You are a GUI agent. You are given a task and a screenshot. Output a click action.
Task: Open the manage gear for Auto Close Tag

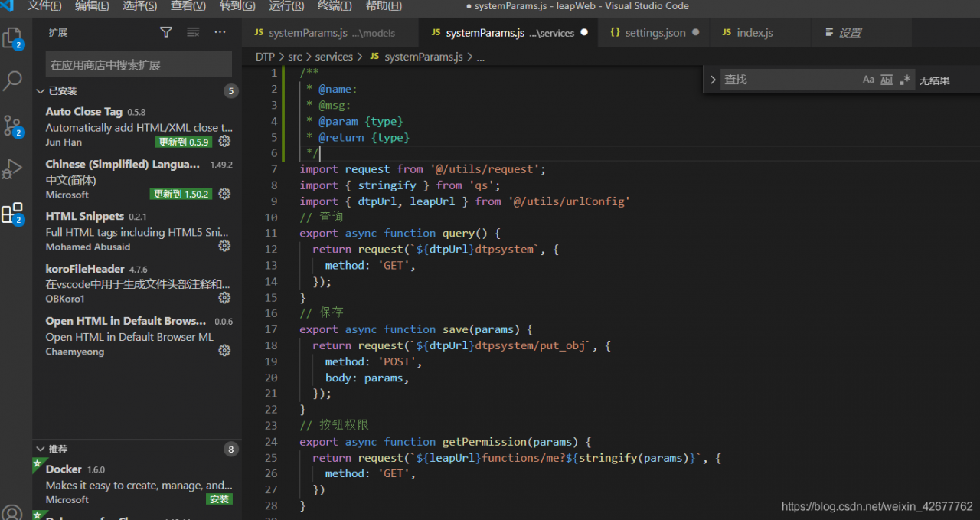224,142
